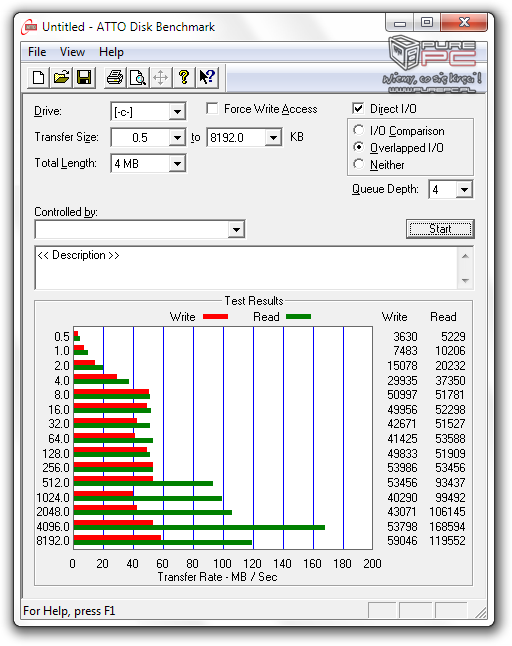512x646 pixels.
Task: Maximize the ATTO Disk Benchmark window
Action: 427,22
